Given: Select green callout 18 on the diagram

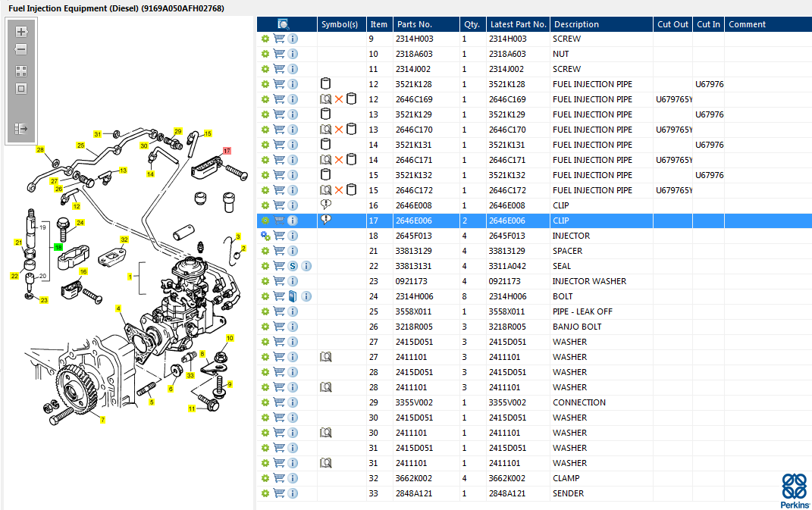Looking at the screenshot, I should 58,248.
